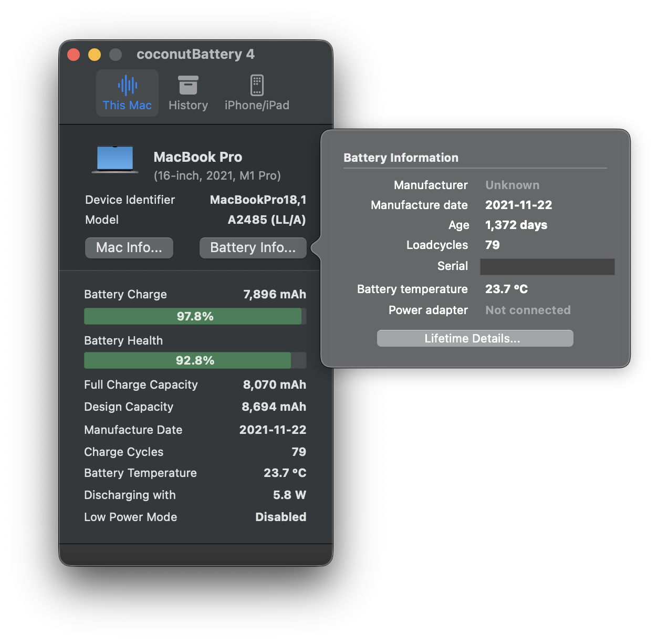The width and height of the screenshot is (668, 644).
Task: Click the Not connected adapter status
Action: point(528,310)
